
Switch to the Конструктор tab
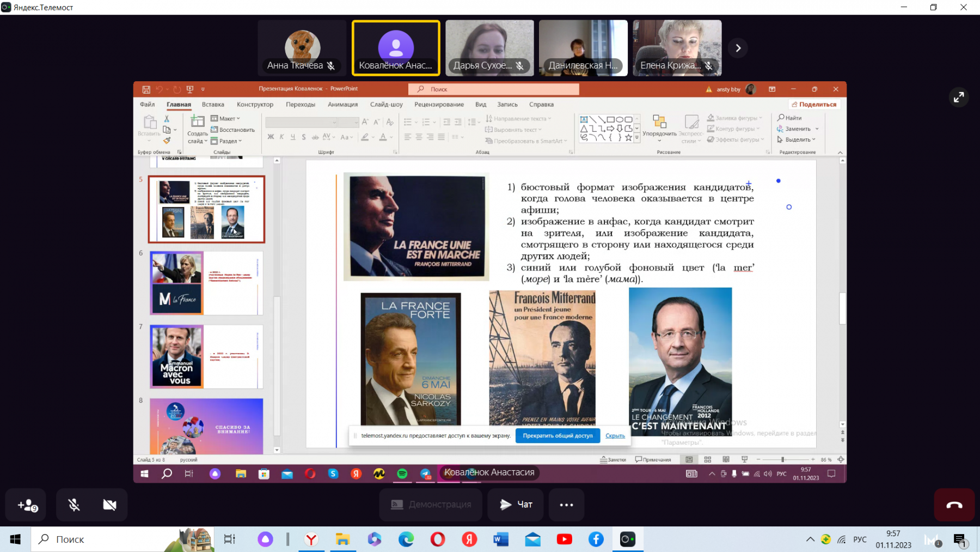[x=255, y=105]
